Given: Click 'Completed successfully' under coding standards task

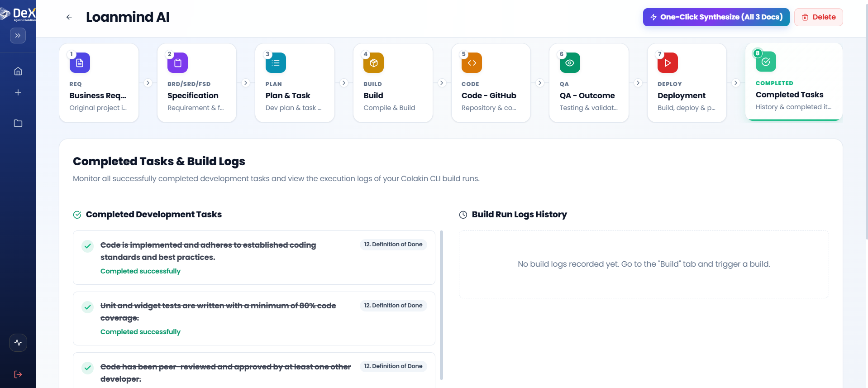Looking at the screenshot, I should (140, 271).
